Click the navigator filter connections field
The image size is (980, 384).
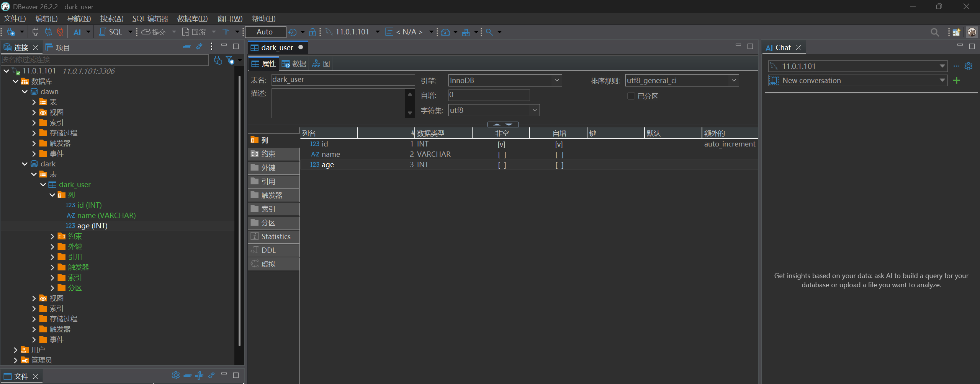click(105, 60)
